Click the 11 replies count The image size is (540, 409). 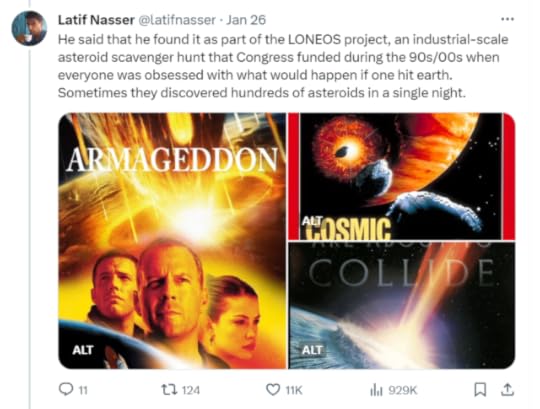tap(83, 390)
